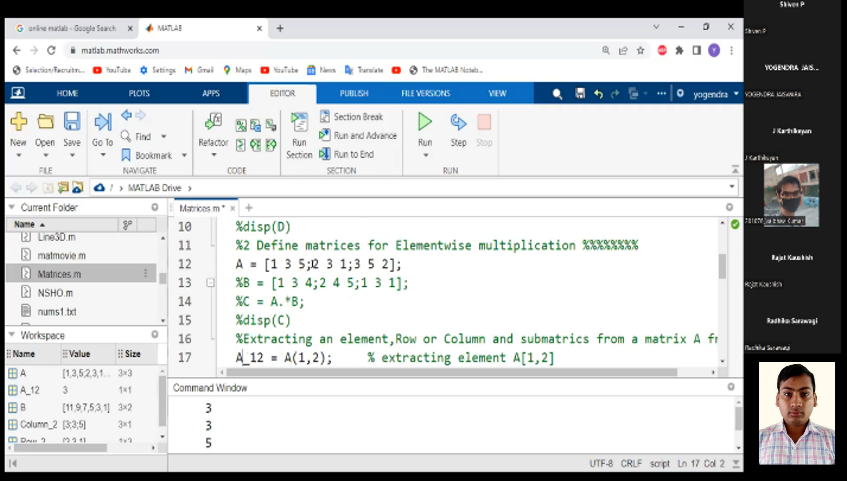847x481 pixels.
Task: Select matmovie.m in Current Folder
Action: [62, 255]
